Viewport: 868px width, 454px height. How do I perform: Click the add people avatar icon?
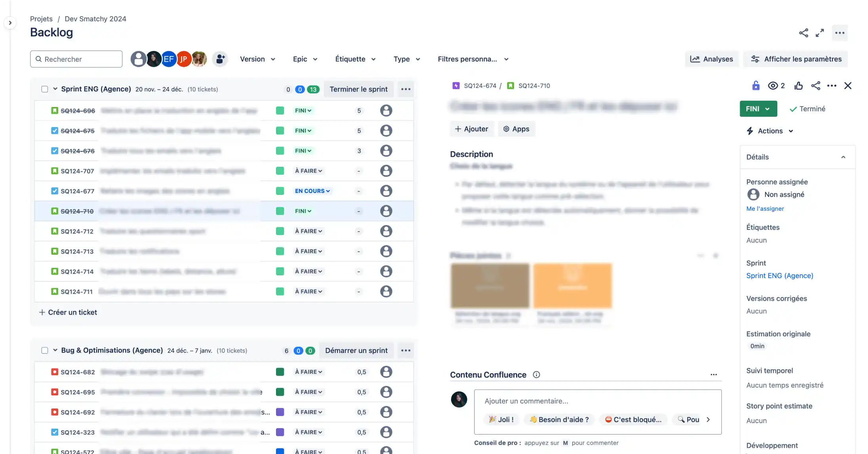click(220, 59)
